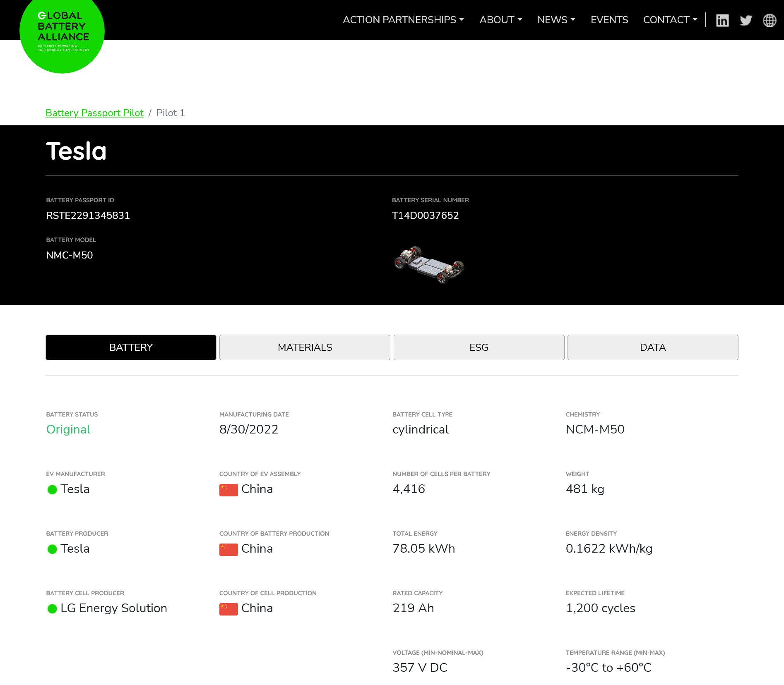
Task: Click the LG Energy Solution text
Action: coord(114,608)
